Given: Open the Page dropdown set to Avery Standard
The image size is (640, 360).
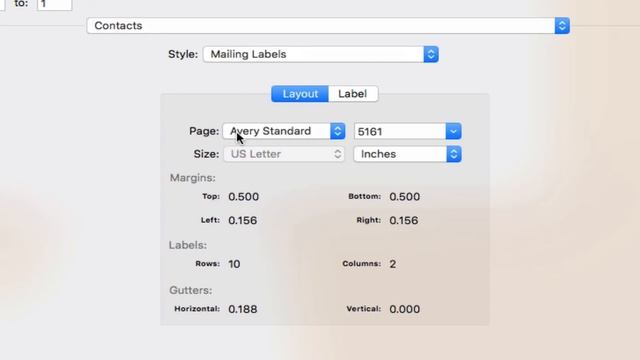Looking at the screenshot, I should tap(284, 131).
